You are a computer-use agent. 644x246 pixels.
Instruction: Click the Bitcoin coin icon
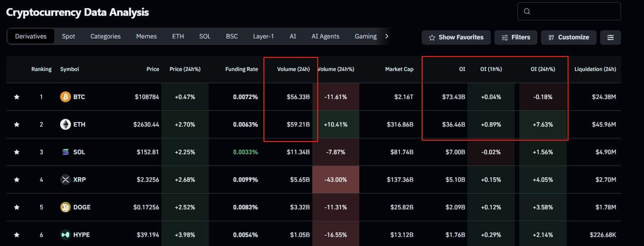66,97
